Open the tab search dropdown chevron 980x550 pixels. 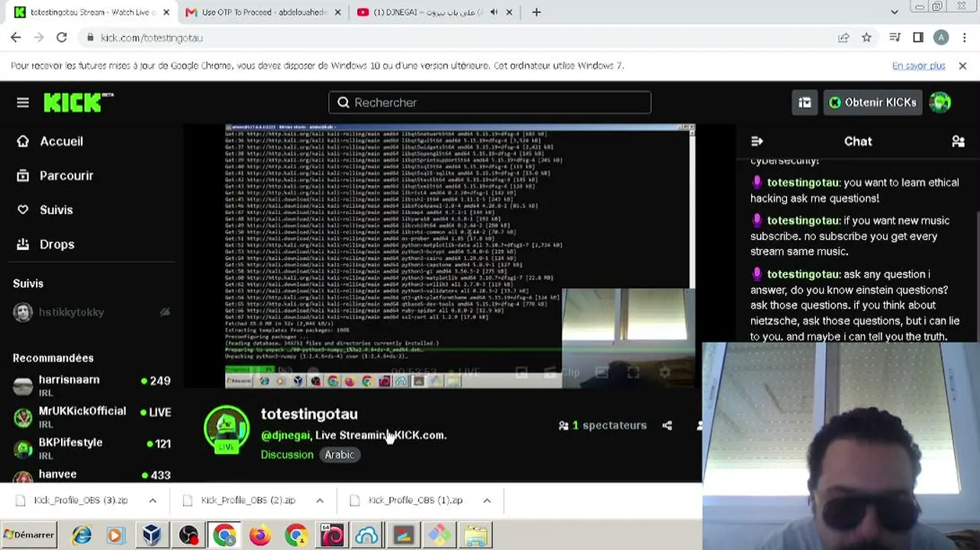(895, 12)
